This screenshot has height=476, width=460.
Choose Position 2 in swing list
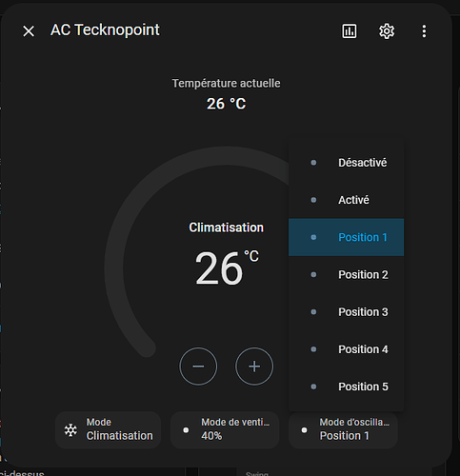346,274
